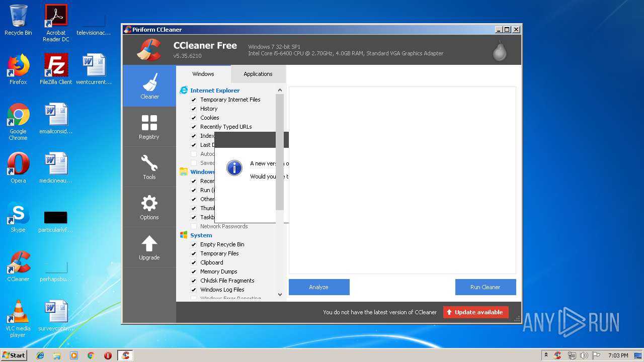Click 'You do not have the latest version' text
This screenshot has width=644, height=362.
point(380,312)
